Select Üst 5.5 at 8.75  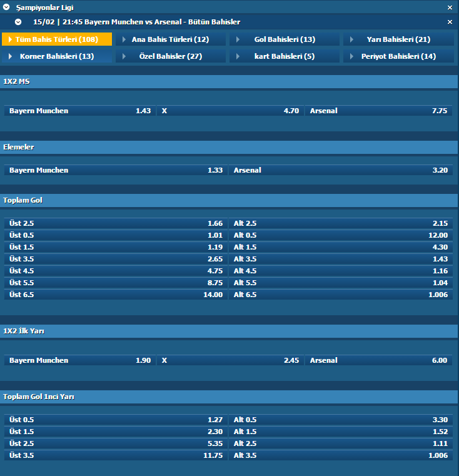point(116,283)
